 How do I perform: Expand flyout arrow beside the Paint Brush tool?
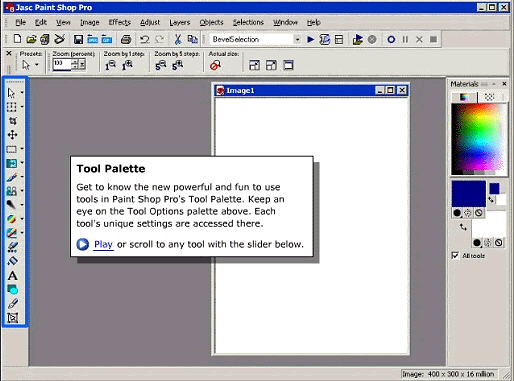tap(22, 177)
